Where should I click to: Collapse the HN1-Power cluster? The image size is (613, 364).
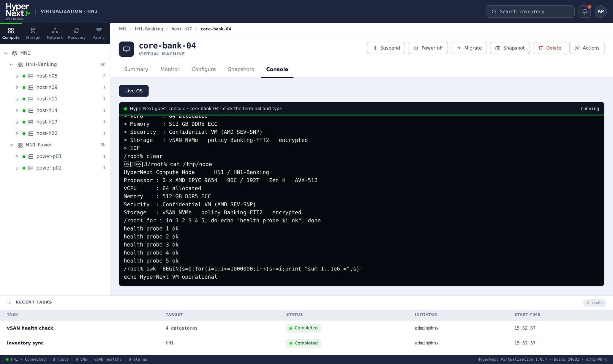pyautogui.click(x=11, y=145)
